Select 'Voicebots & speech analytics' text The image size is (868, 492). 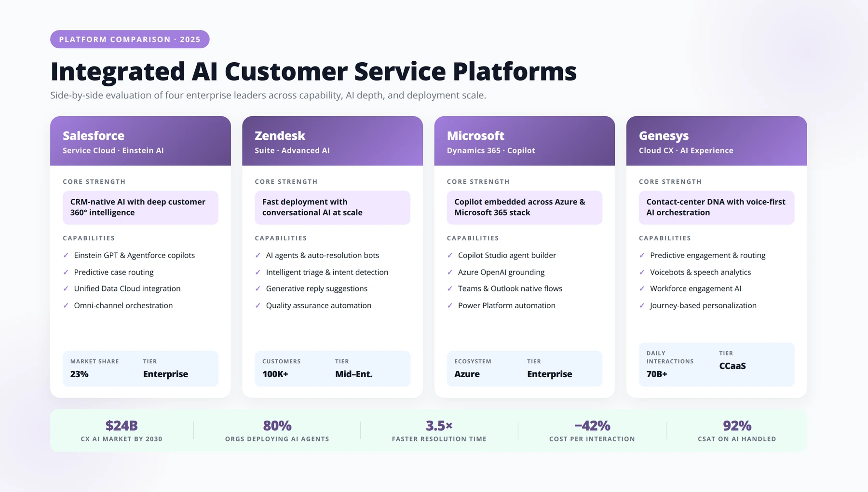pos(701,272)
